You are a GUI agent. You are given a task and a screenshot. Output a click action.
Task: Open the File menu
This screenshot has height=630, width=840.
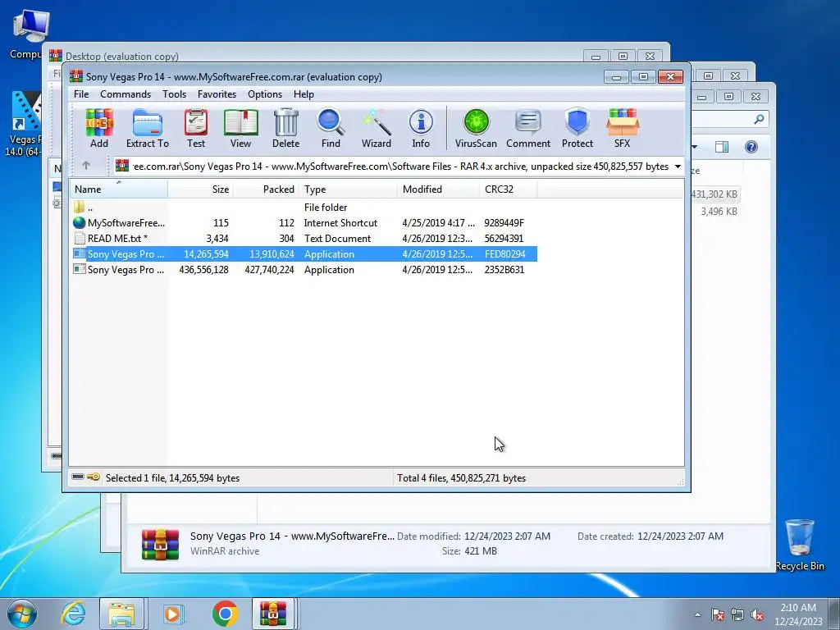(x=81, y=94)
